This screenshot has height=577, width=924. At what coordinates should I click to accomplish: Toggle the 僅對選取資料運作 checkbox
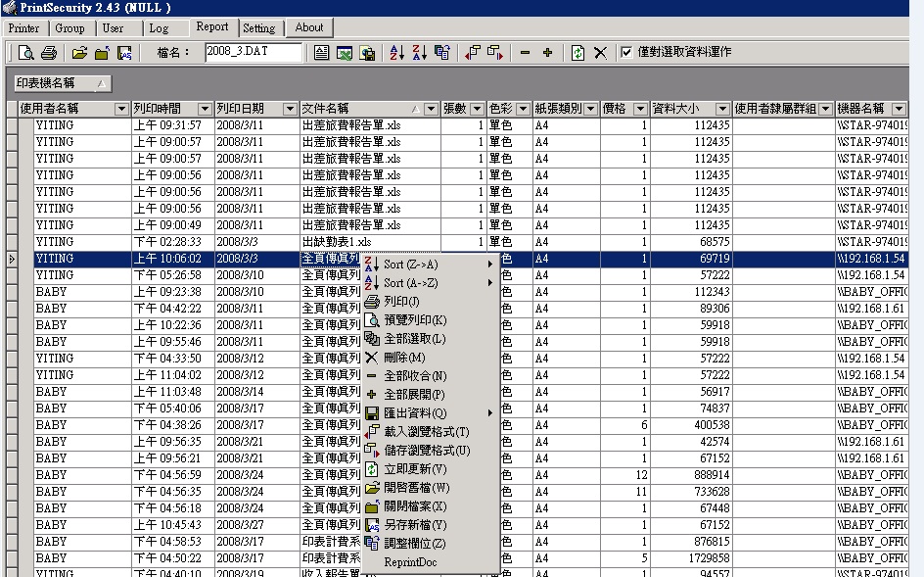point(626,53)
